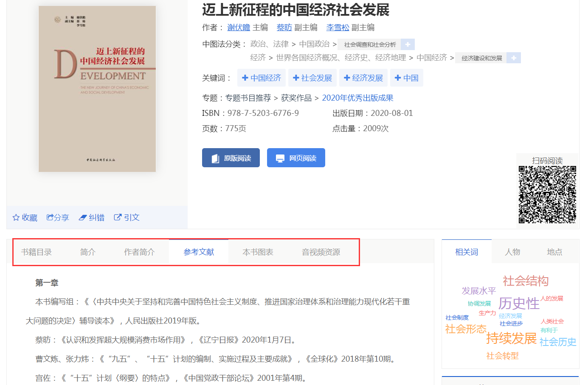
Task: Switch to the 书籍目录 tab
Action: click(x=37, y=252)
